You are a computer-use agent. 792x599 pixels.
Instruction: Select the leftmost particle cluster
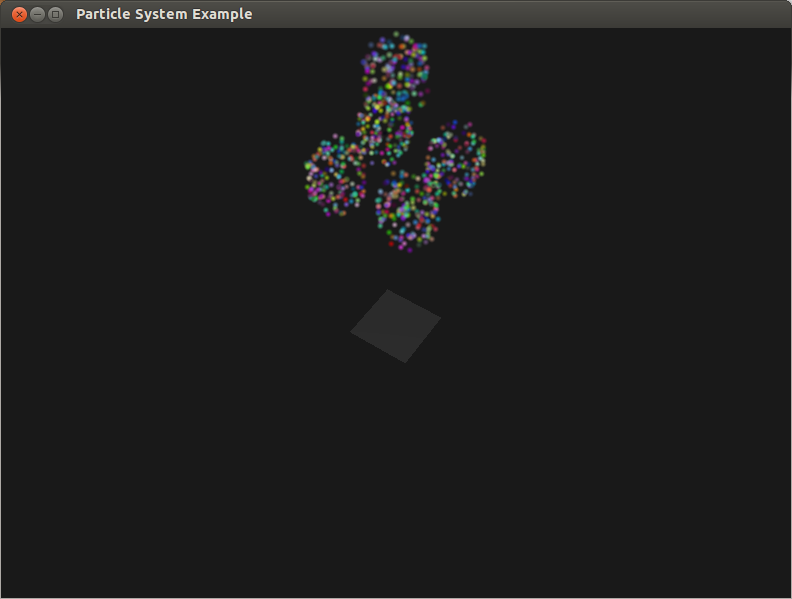(335, 176)
